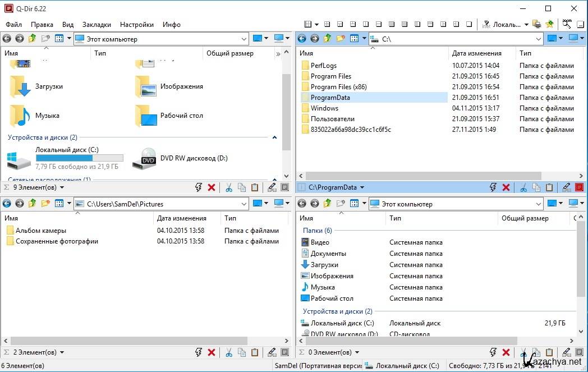Image resolution: width=588 pixels, height=372 pixels.
Task: Click the go up folder icon in the C:\ pane
Action: [x=327, y=39]
